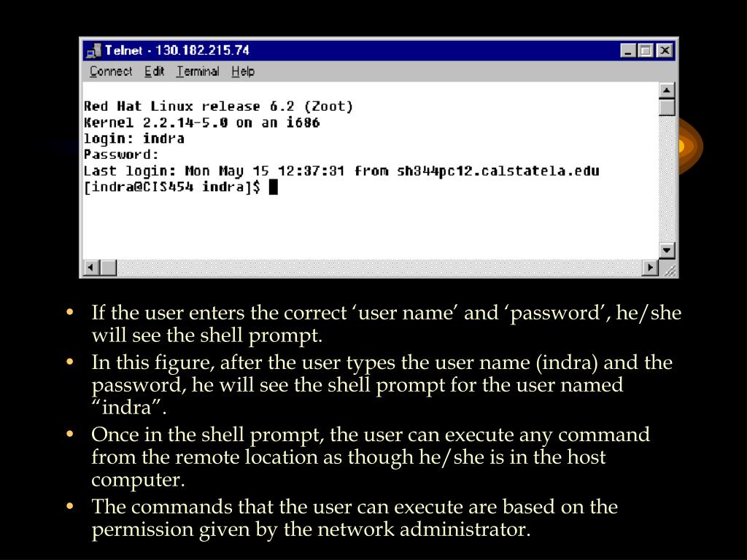The width and height of the screenshot is (747, 560).
Task: Click the Telnet title bar text
Action: tap(177, 50)
